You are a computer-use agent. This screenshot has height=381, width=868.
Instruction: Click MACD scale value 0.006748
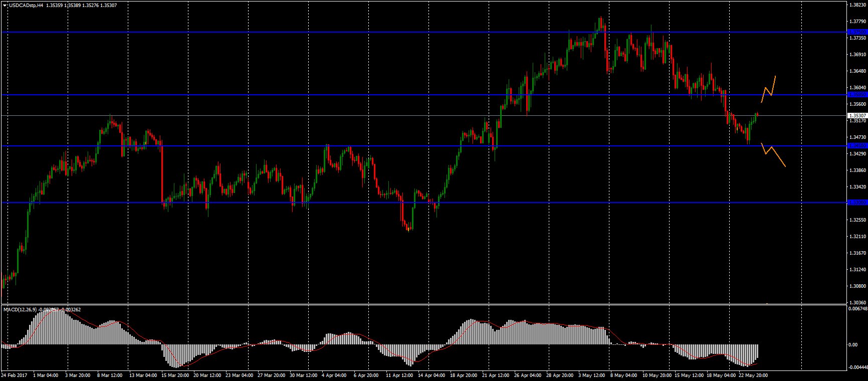coord(857,309)
